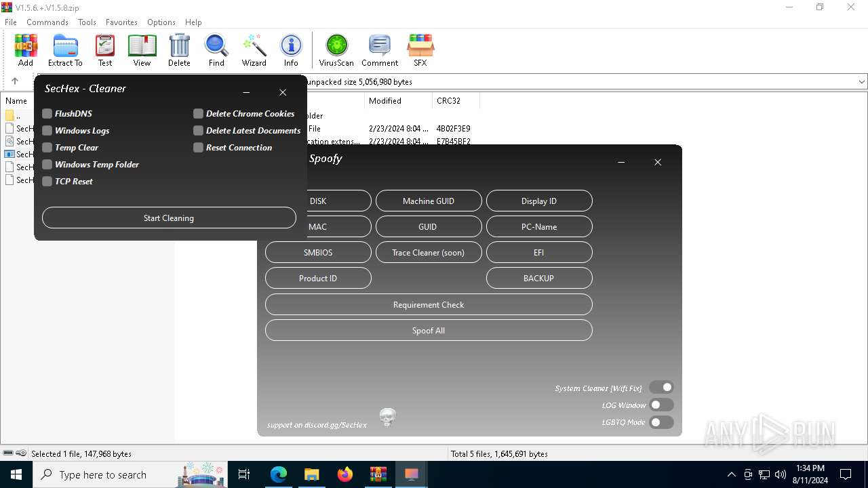Sort by the Modified column header

(397, 101)
